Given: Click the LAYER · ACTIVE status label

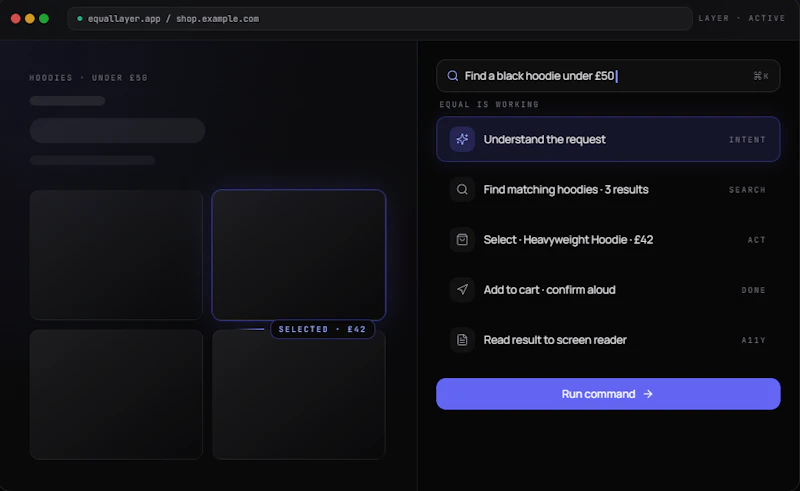Looking at the screenshot, I should [742, 18].
